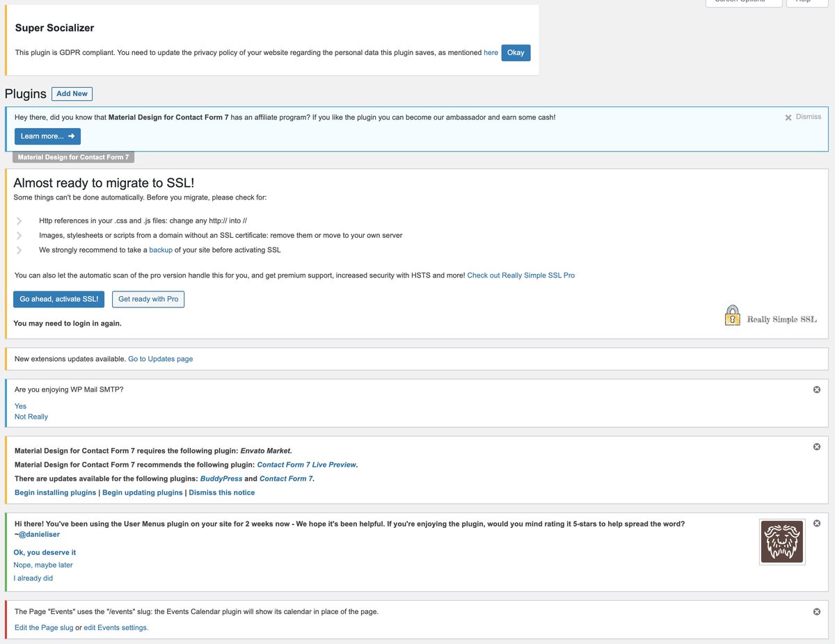
Task: Click the Get ready with Pro button
Action: [x=148, y=299]
